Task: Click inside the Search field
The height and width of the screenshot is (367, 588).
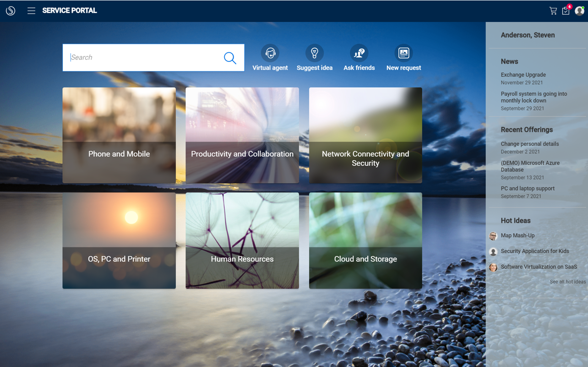Action: [137, 58]
